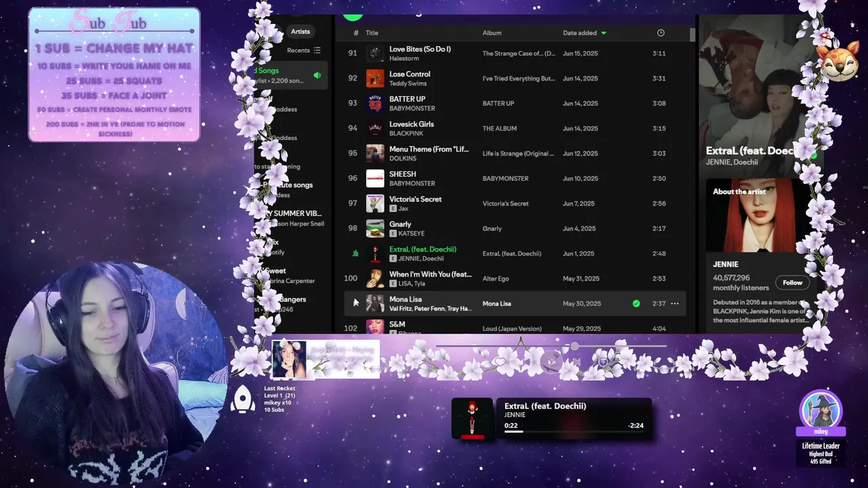Click the duration clock column header
868x488 pixels.
[x=660, y=33]
